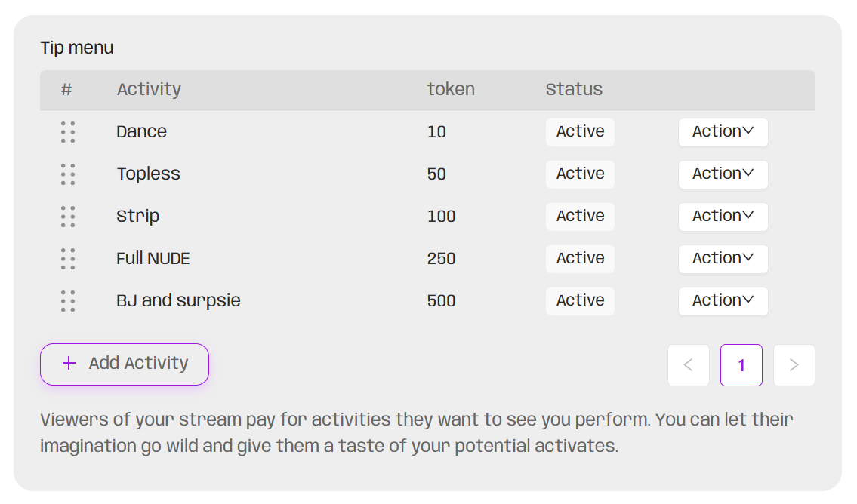
Task: Click the Activity column header
Action: click(149, 90)
